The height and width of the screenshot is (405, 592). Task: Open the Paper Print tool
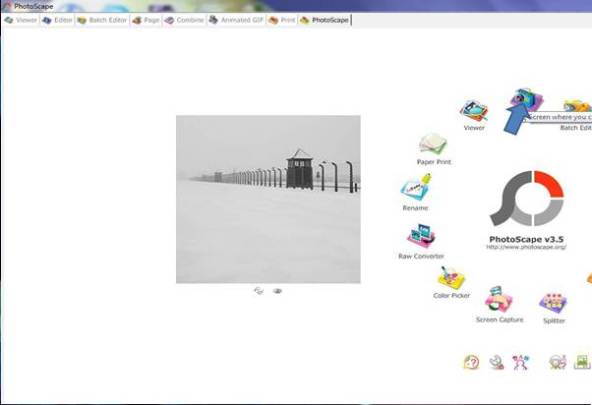click(433, 149)
